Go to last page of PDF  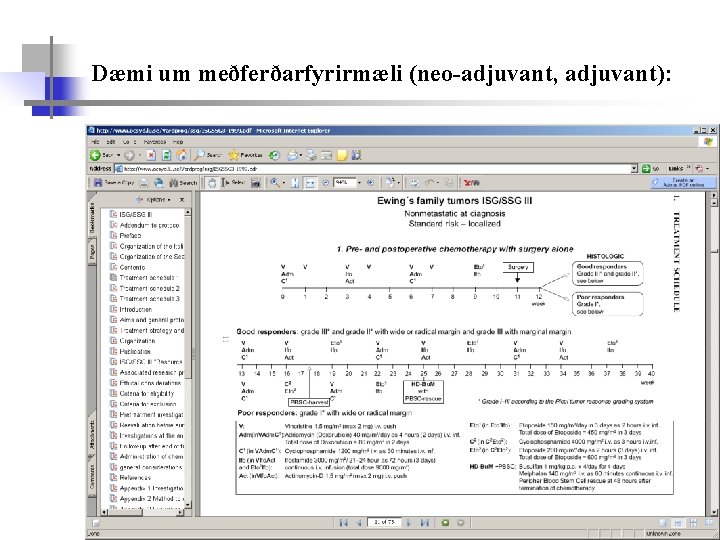click(x=425, y=523)
